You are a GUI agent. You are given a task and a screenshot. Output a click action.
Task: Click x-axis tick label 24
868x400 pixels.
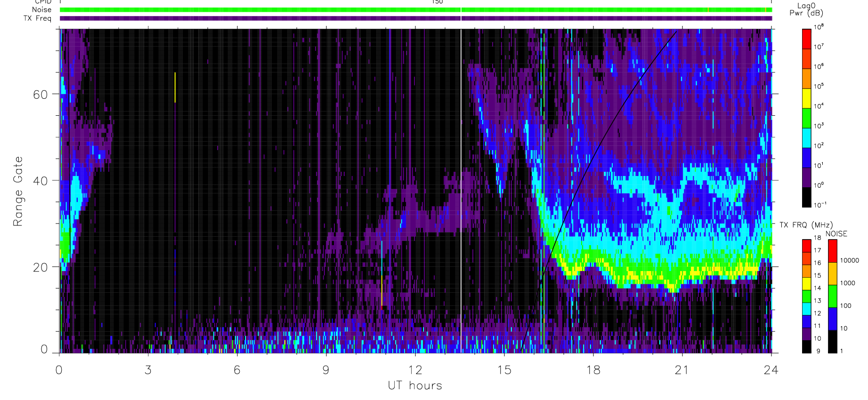(x=771, y=370)
